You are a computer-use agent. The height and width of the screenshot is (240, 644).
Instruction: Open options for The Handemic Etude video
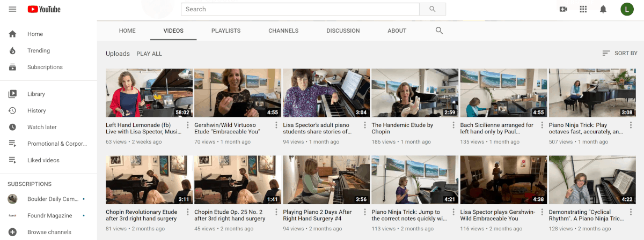click(x=453, y=125)
